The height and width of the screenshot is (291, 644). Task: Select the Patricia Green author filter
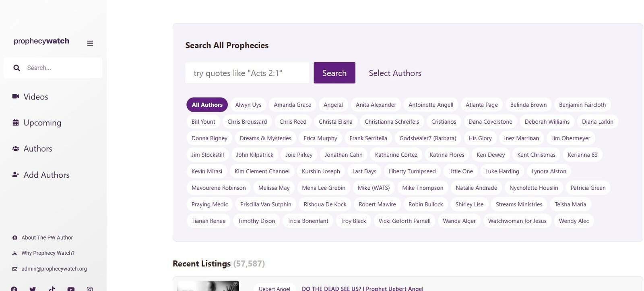coord(588,188)
